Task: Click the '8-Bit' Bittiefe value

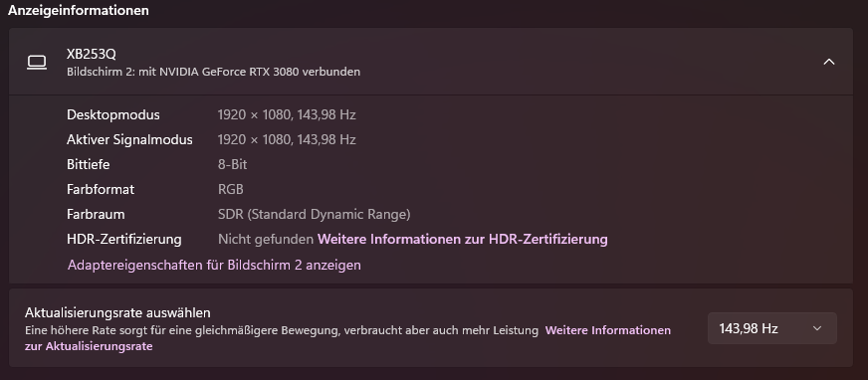Action: 233,165
